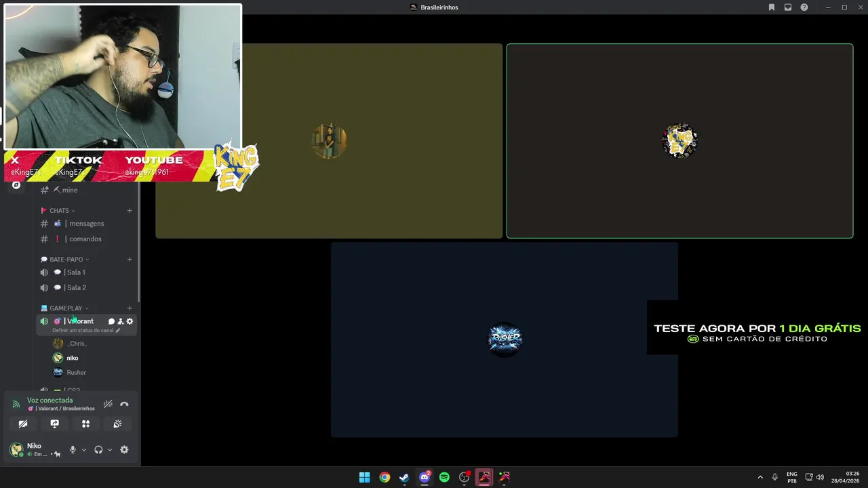The width and height of the screenshot is (868, 488).
Task: Collapse the BATE-PAPO category
Action: click(x=66, y=260)
